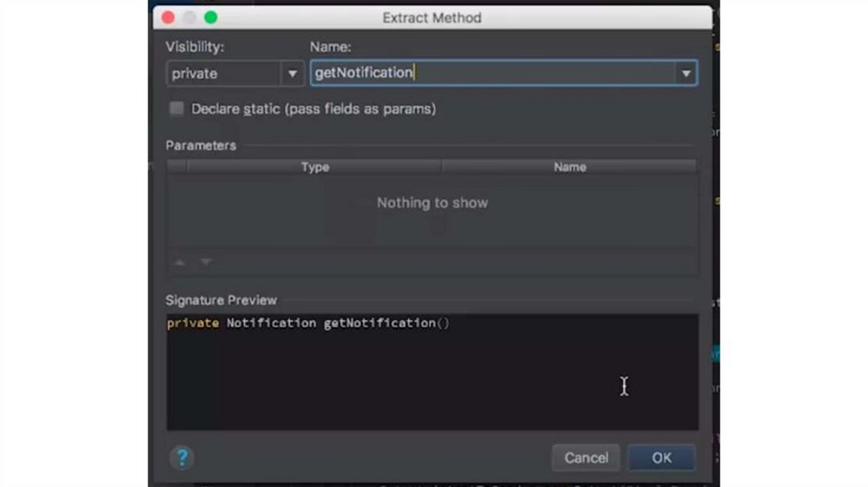Close the Extract Method dialog window
868x487 pixels.
point(168,18)
